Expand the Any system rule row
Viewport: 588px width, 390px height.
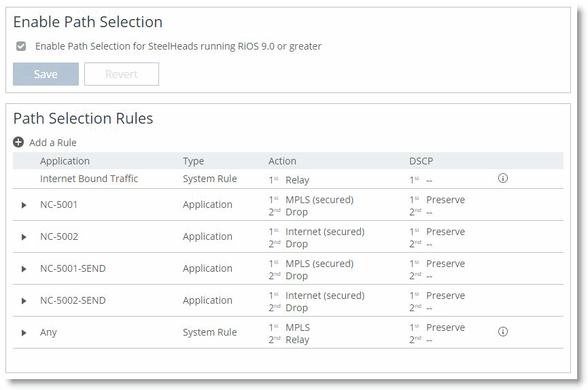[24, 333]
